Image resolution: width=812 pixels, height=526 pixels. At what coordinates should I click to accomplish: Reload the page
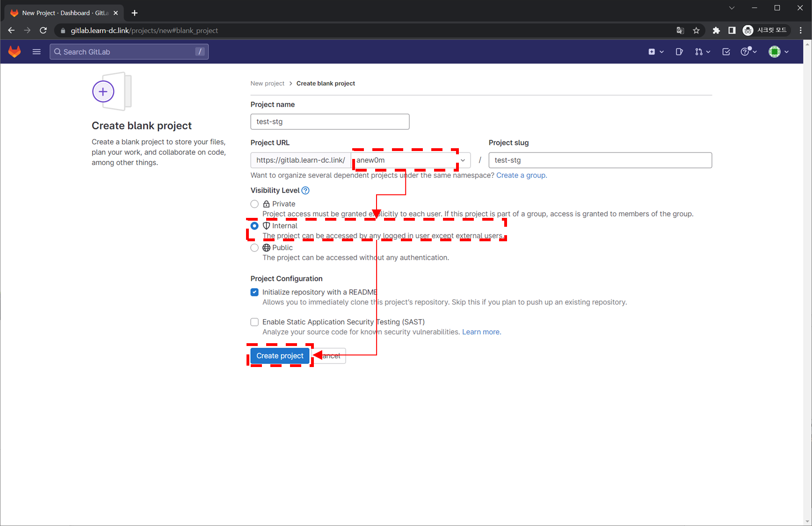[43, 30]
